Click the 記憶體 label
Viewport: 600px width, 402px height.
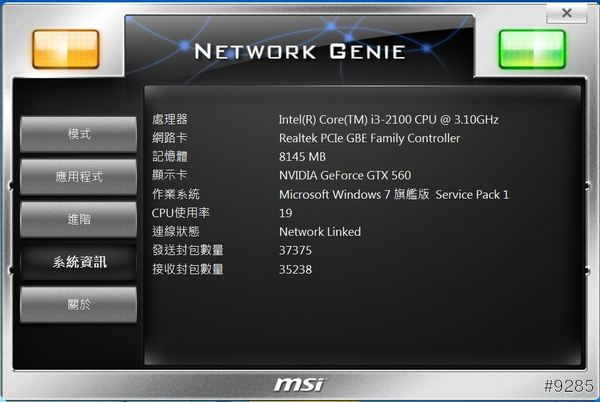click(x=170, y=156)
